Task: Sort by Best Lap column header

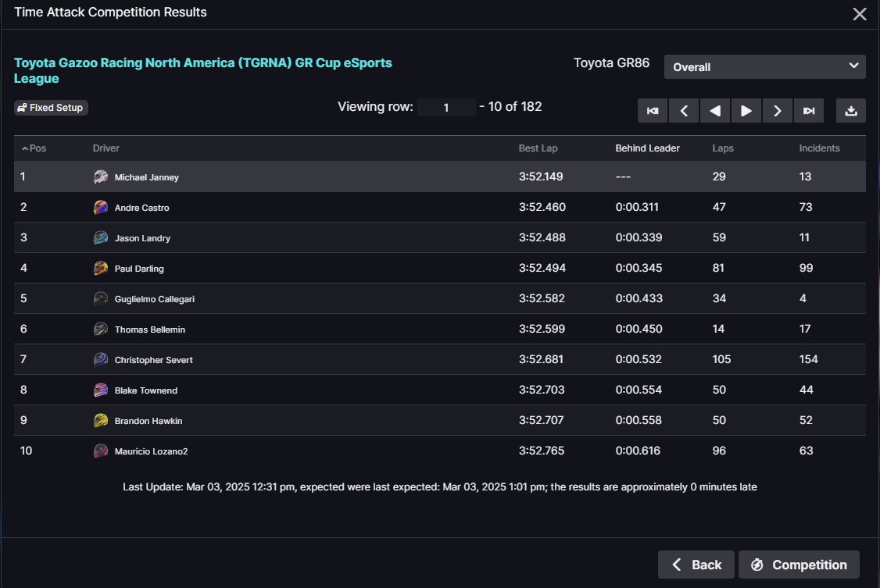Action: [x=538, y=148]
